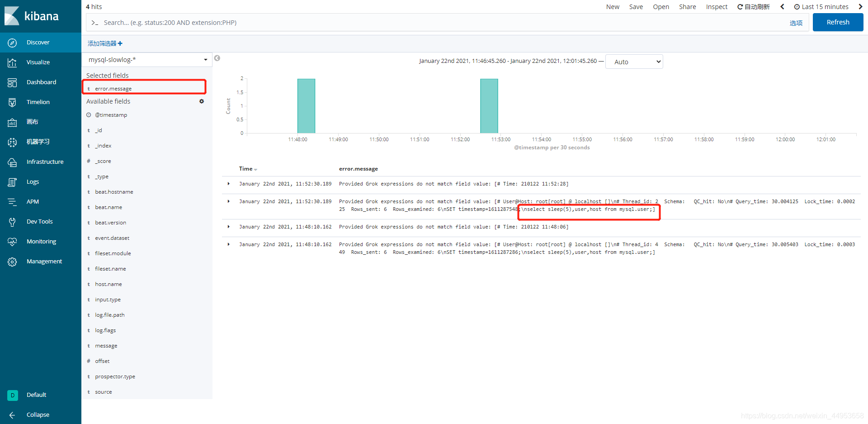Open the APM icon

coord(12,202)
